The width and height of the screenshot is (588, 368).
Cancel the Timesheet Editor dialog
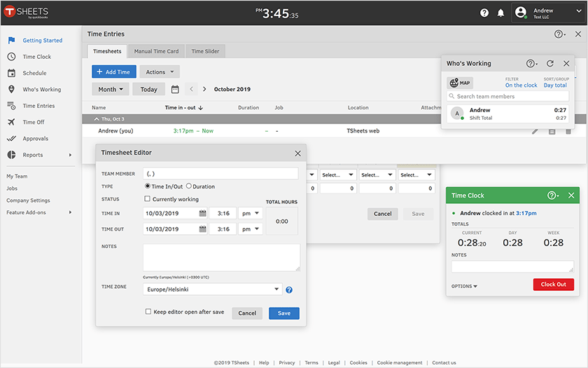[247, 313]
